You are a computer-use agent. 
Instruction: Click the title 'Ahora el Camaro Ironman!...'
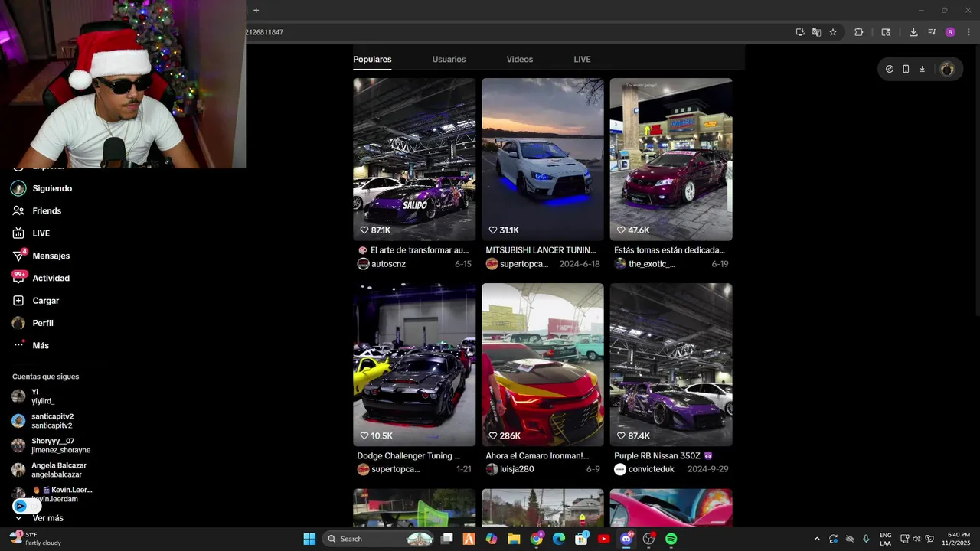[537, 456]
